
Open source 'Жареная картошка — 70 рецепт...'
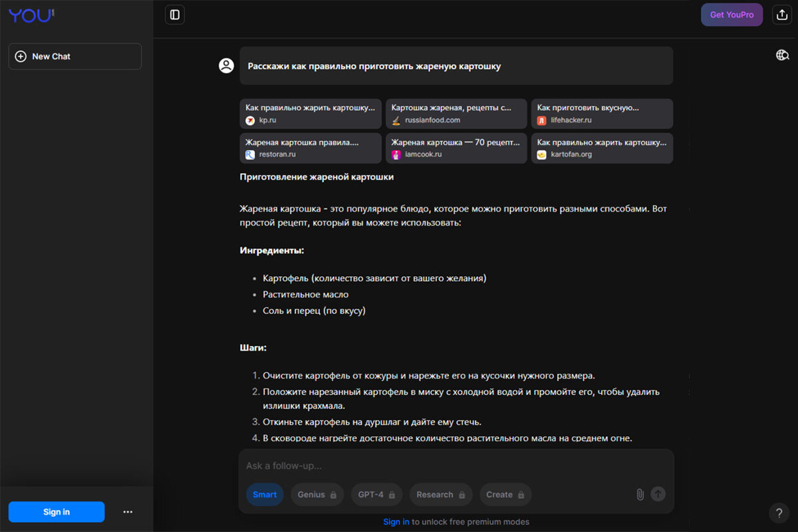pos(456,148)
